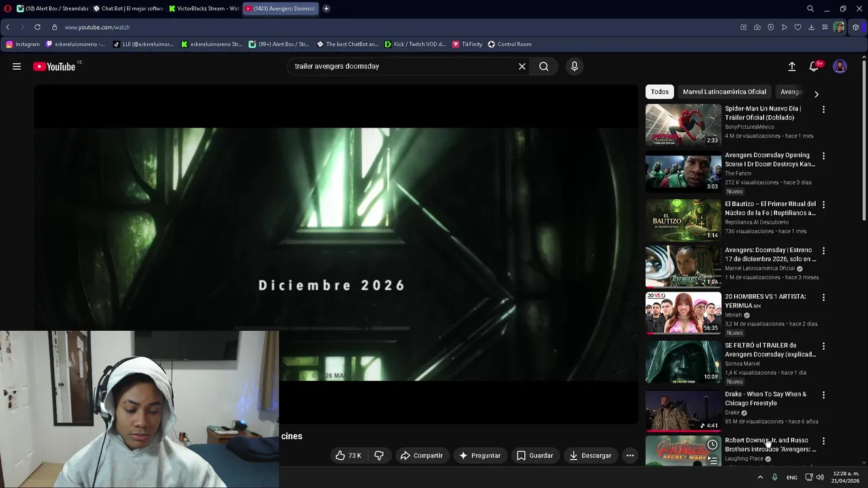Click into the YouTube search field
The image size is (868, 488).
click(x=403, y=66)
